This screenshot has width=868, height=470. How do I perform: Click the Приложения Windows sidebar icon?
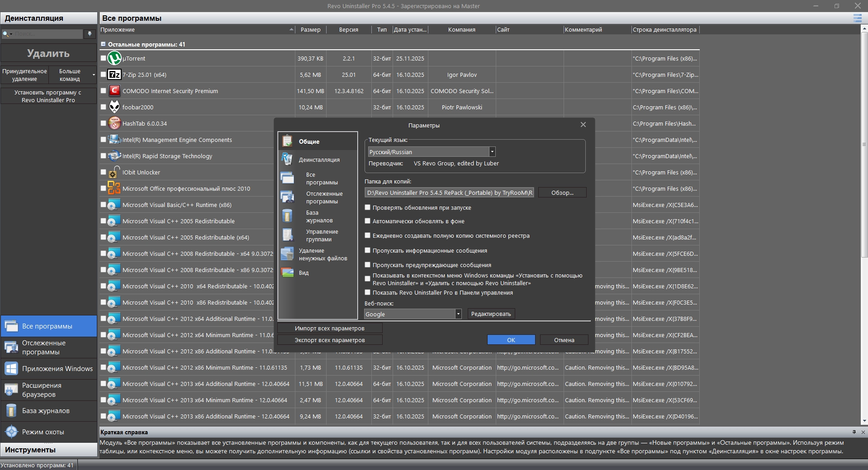[11, 368]
